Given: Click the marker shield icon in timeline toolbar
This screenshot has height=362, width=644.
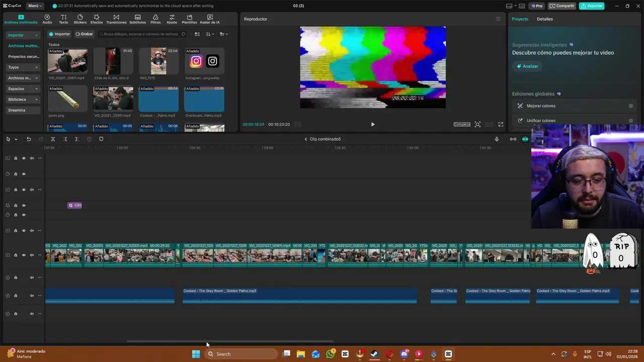Looking at the screenshot, I should pos(101,139).
